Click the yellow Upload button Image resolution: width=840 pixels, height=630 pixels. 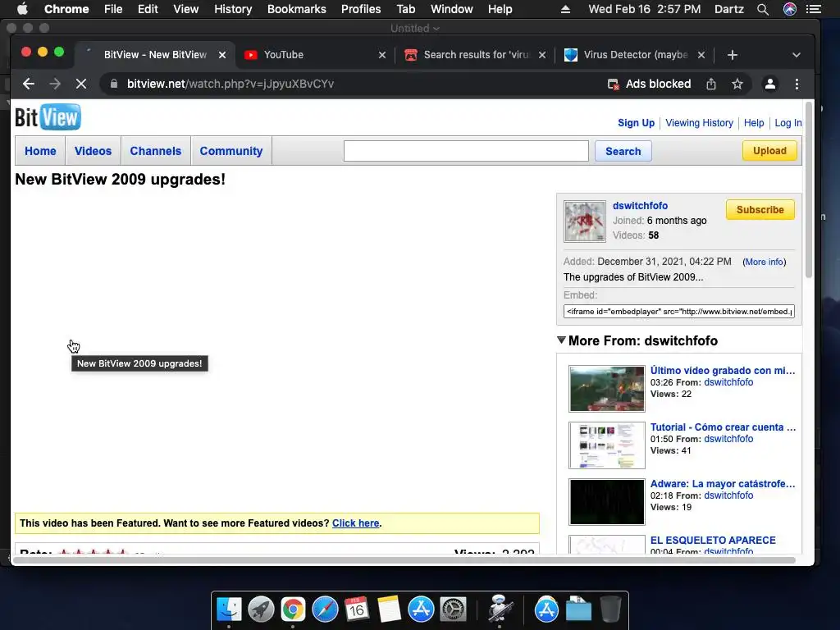click(x=769, y=151)
